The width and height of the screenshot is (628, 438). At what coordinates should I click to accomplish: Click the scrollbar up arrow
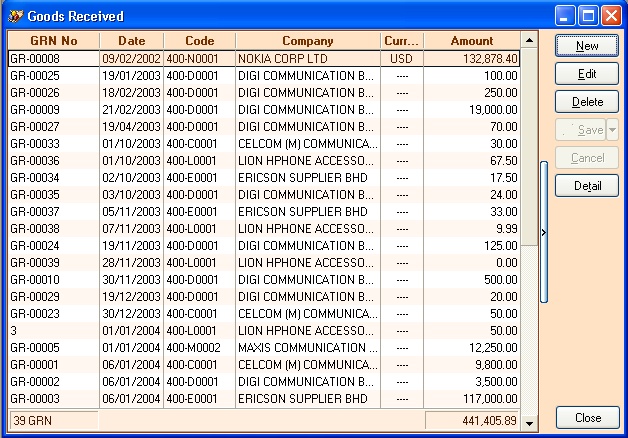529,40
